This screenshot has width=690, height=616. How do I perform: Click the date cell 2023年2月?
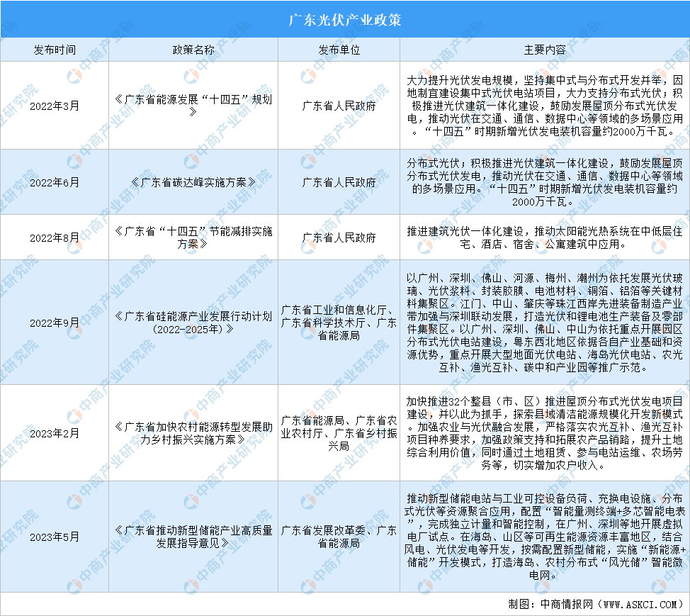[55, 433]
